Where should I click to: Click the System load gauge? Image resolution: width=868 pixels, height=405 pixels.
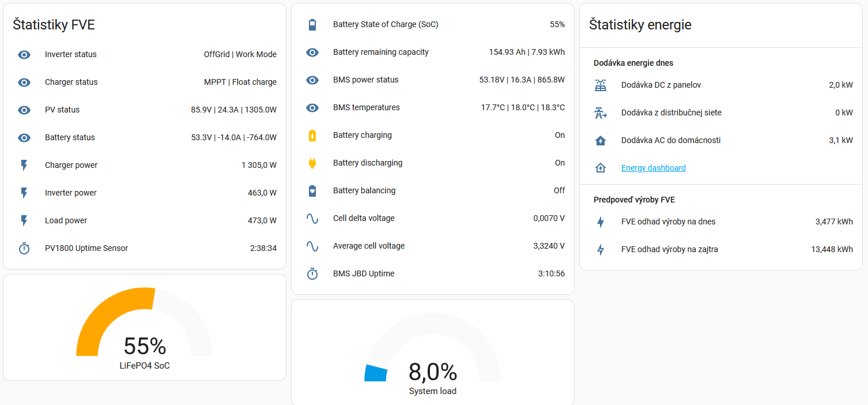[x=432, y=358]
